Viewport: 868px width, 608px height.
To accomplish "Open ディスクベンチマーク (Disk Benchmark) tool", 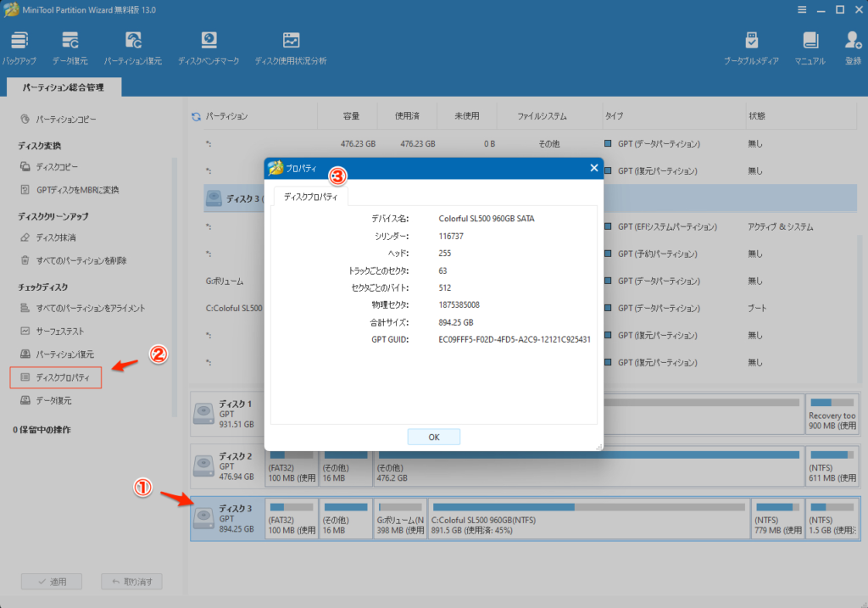I will click(x=209, y=48).
